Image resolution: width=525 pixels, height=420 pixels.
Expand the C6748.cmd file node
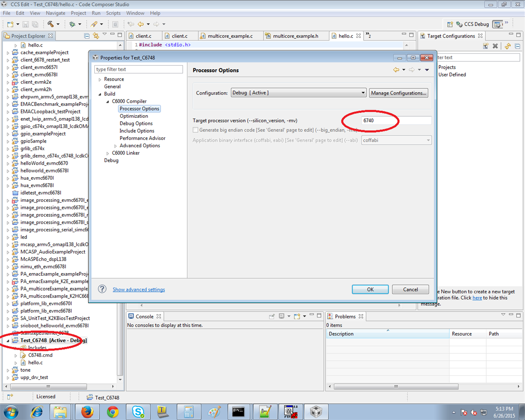click(16, 355)
